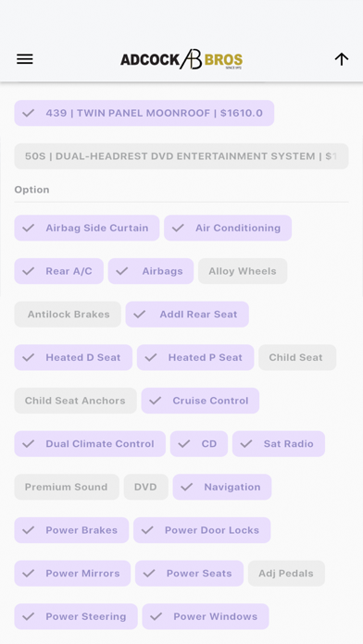Viewport: 363px width, 644px height.
Task: Turn off Navigation option
Action: [222, 487]
